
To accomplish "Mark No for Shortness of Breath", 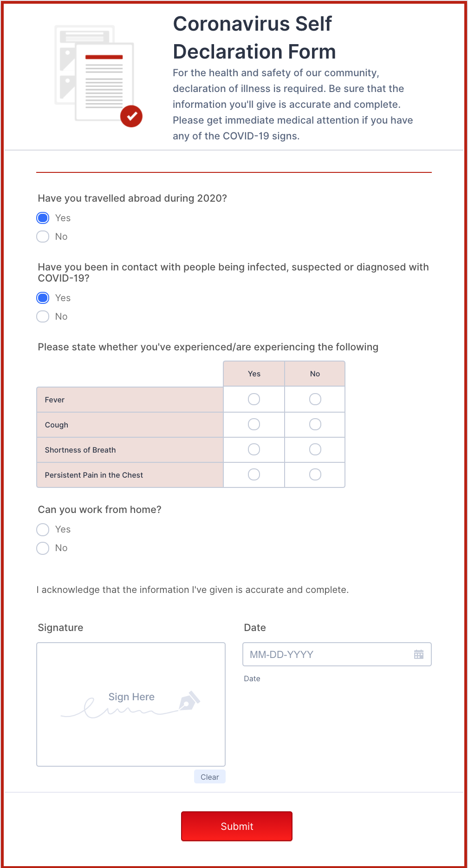I will (x=315, y=449).
